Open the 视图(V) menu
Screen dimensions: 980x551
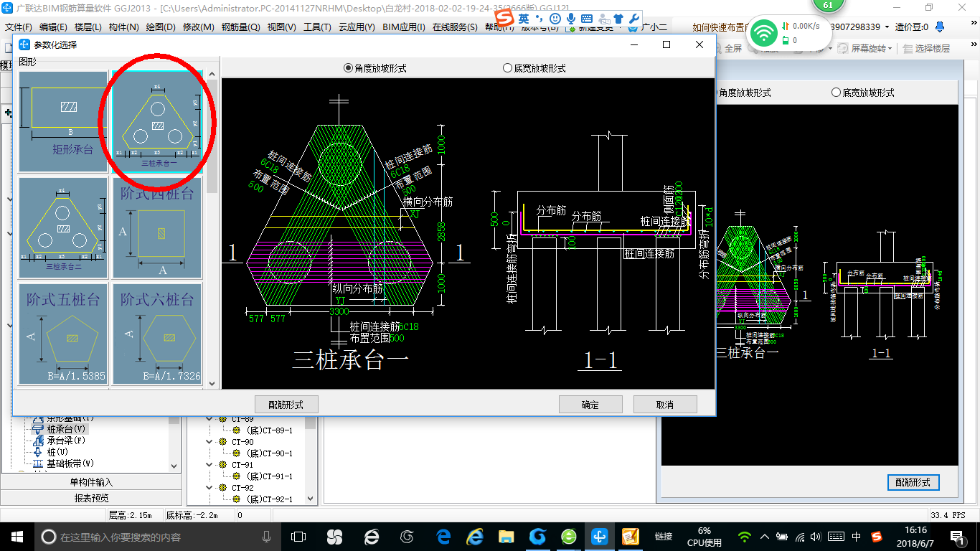point(281,27)
